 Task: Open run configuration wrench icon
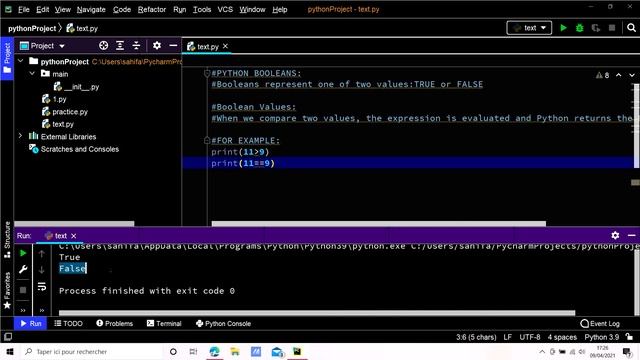pos(23,269)
